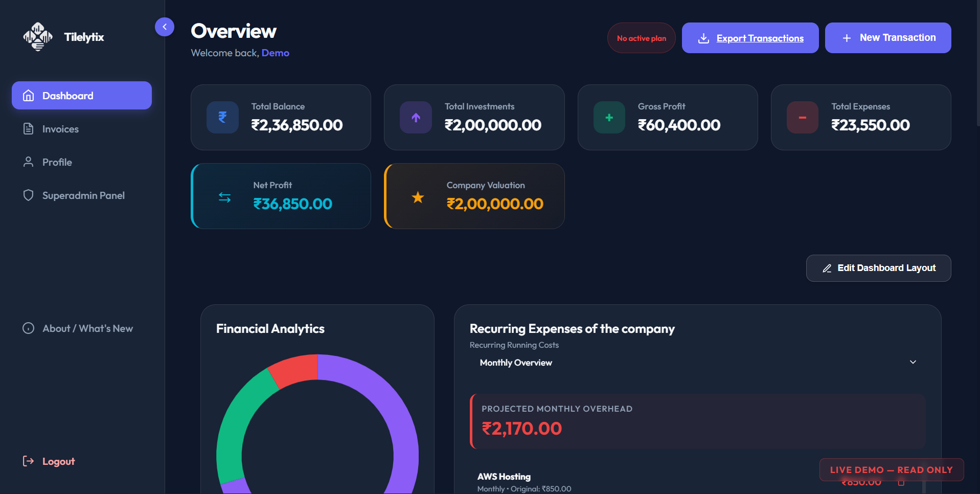Click the Demo username link

click(x=275, y=53)
